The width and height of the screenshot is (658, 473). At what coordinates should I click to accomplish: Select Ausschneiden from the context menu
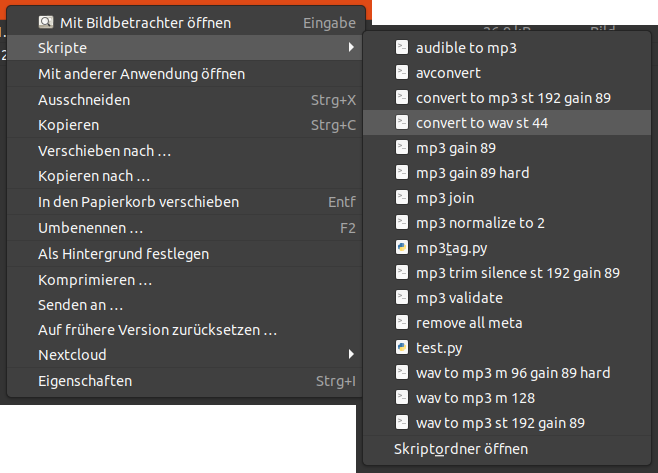[x=185, y=100]
